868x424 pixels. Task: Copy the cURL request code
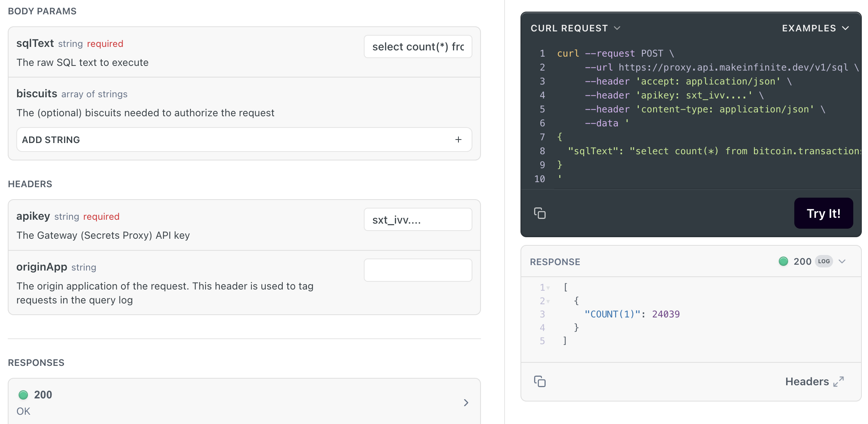pyautogui.click(x=539, y=213)
